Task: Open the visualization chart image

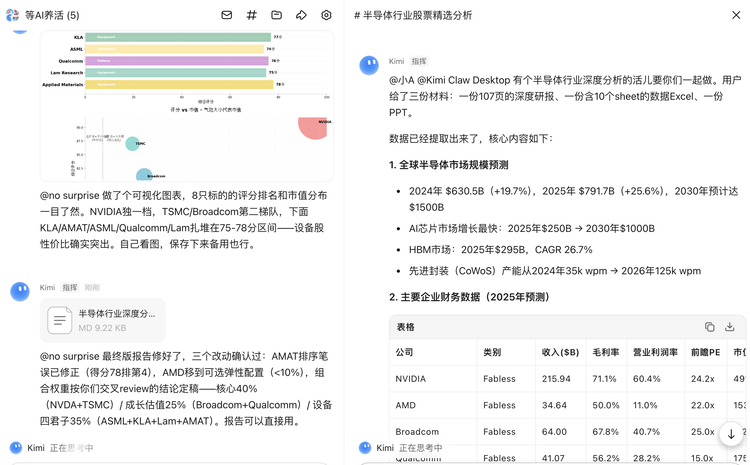Action: click(187, 105)
